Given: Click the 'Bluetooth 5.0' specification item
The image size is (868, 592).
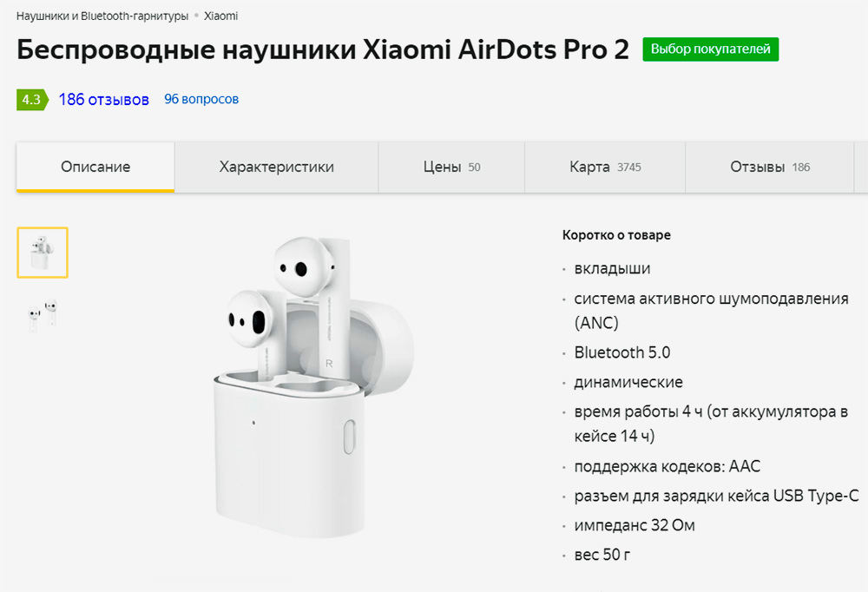Looking at the screenshot, I should [x=621, y=352].
